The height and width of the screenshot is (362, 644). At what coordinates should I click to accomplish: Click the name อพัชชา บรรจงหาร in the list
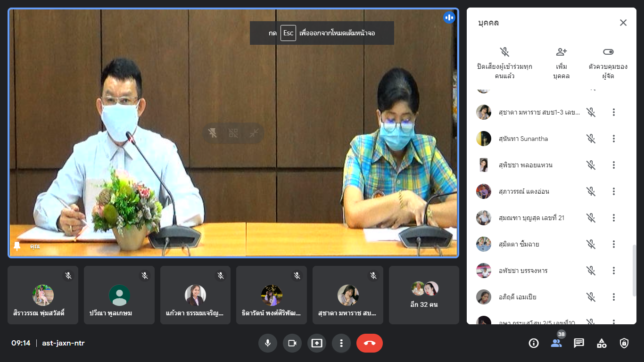(523, 271)
